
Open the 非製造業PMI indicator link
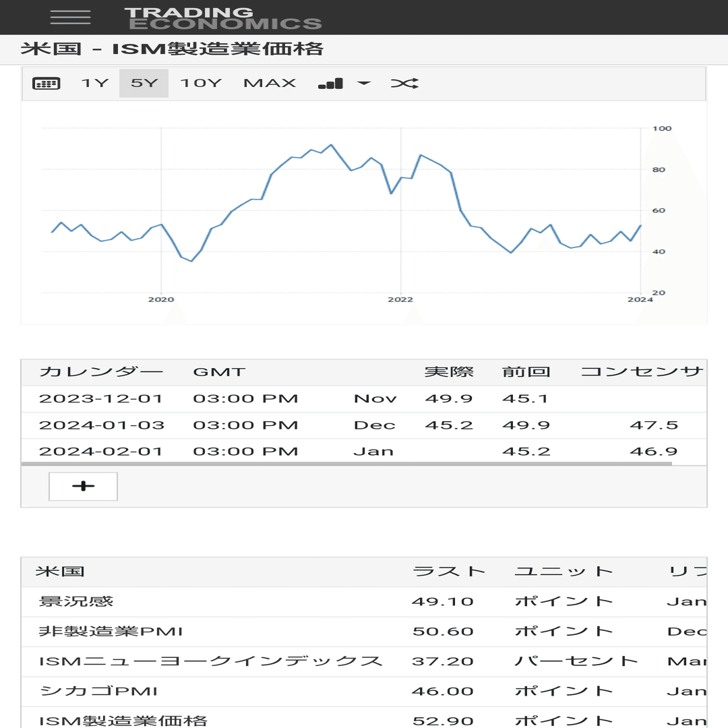[111, 631]
